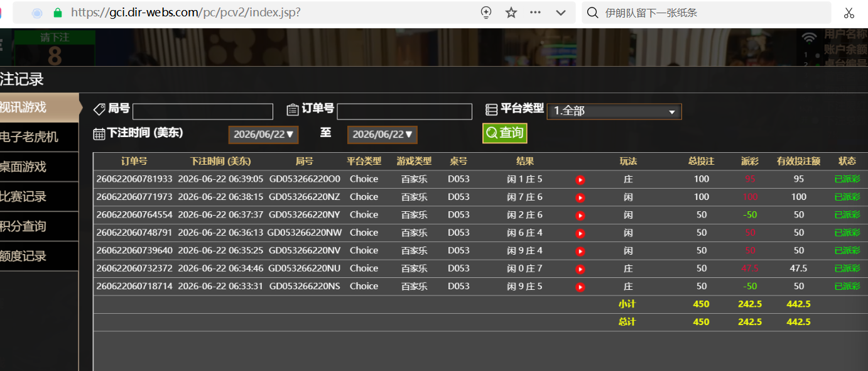This screenshot has width=868, height=371.
Task: Open the start date picker 2026/06/22
Action: click(263, 135)
